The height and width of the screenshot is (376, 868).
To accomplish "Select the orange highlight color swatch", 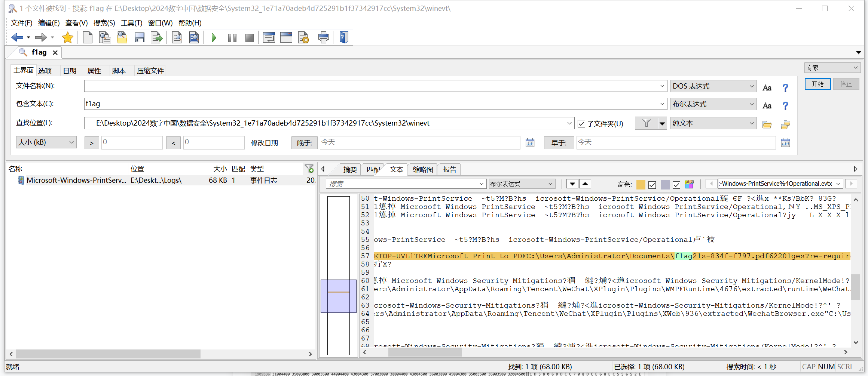I will coord(641,185).
